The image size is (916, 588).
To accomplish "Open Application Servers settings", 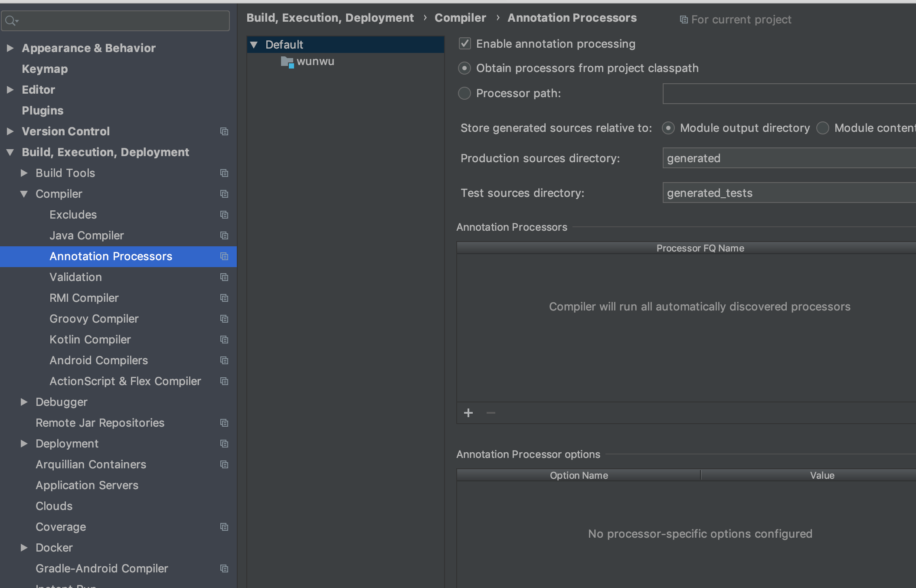I will coord(87,485).
